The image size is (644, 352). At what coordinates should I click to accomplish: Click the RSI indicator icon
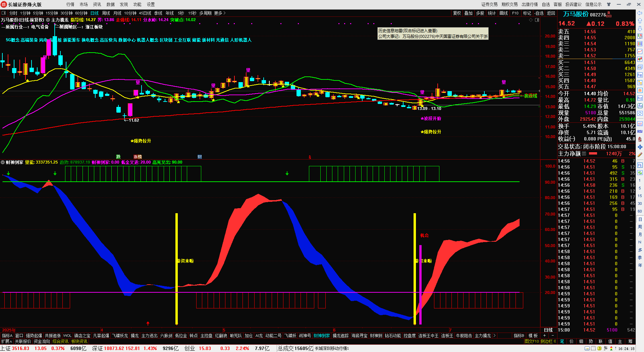[640, 131]
